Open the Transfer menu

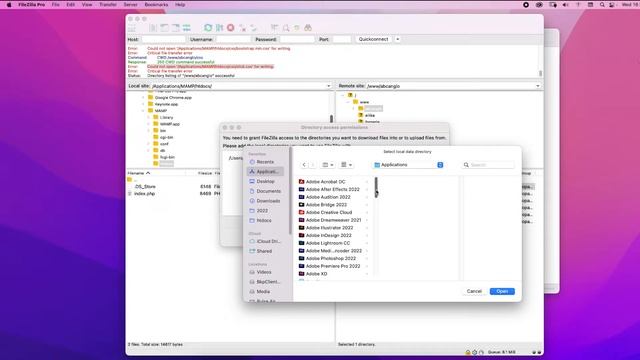108,5
